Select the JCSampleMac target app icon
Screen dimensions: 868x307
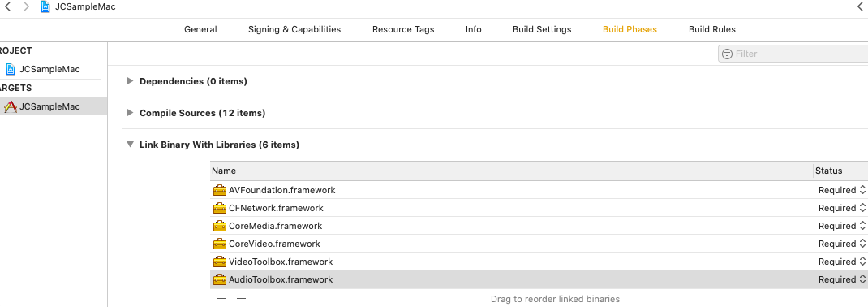point(10,106)
